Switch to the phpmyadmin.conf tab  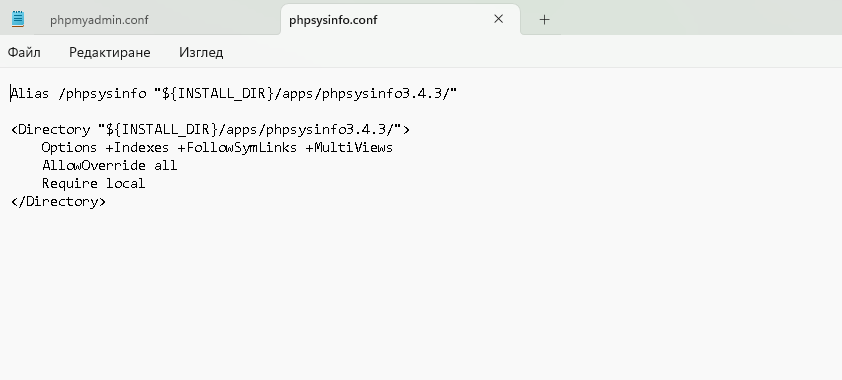pyautogui.click(x=99, y=20)
